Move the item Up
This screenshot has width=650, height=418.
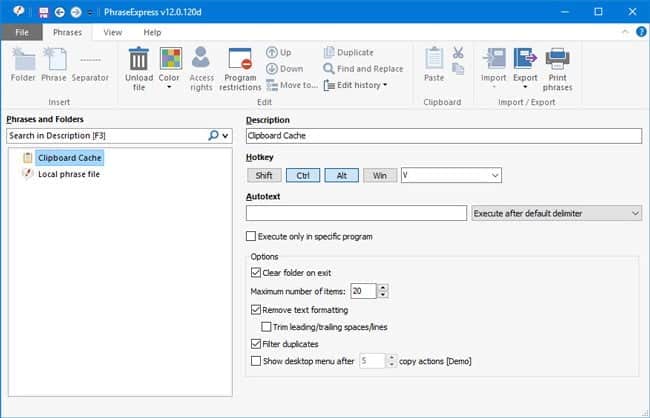(x=279, y=52)
